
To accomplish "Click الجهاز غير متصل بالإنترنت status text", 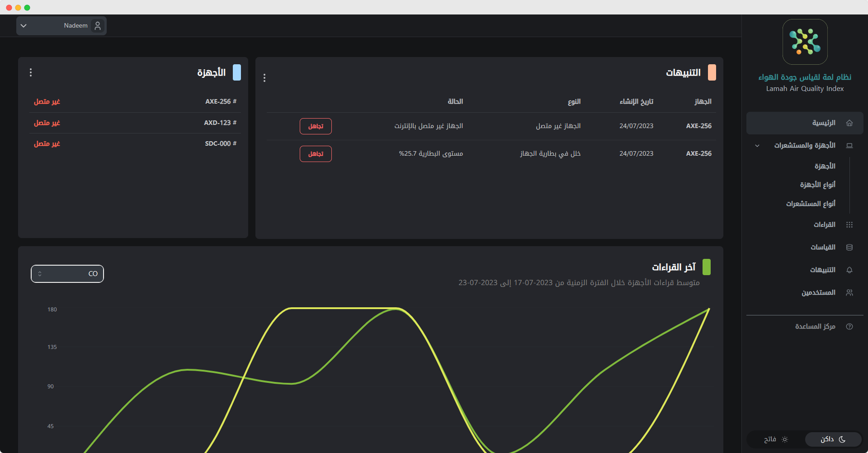I will (429, 126).
